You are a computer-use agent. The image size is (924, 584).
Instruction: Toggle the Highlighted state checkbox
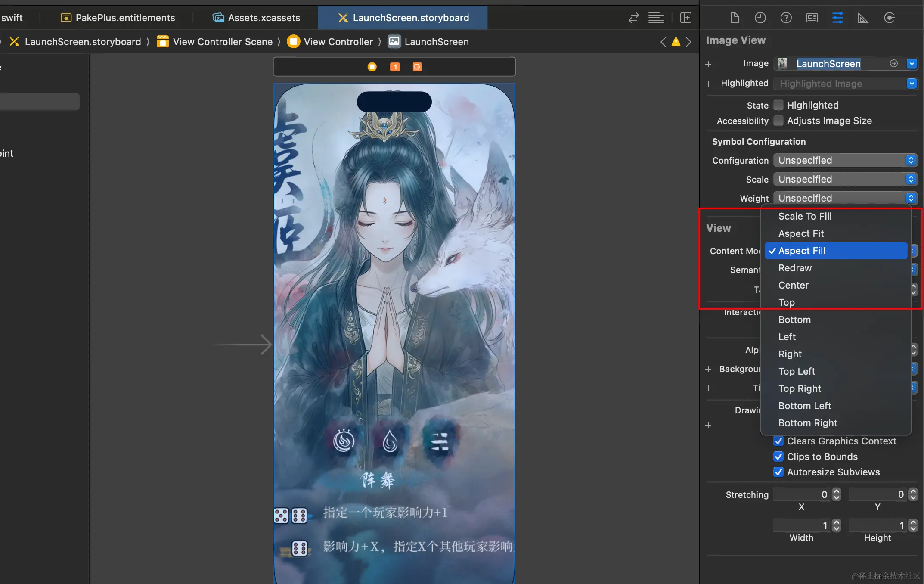pyautogui.click(x=778, y=105)
